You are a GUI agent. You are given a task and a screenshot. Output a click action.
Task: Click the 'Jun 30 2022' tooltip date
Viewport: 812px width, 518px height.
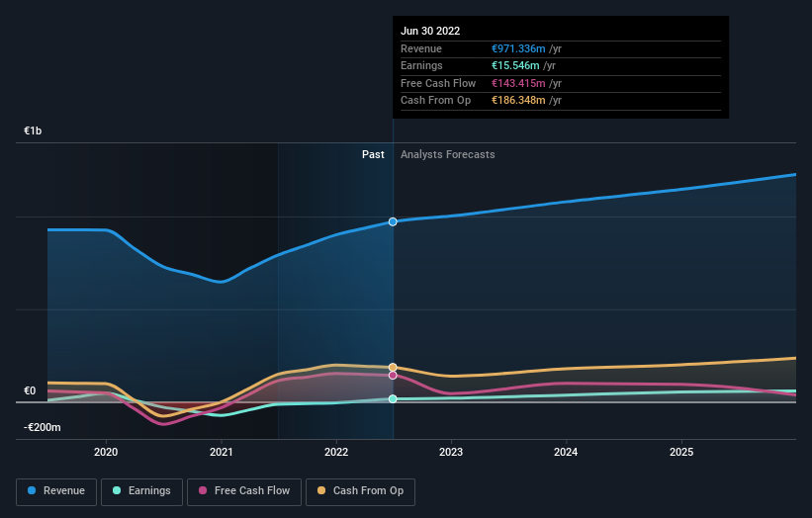[430, 31]
